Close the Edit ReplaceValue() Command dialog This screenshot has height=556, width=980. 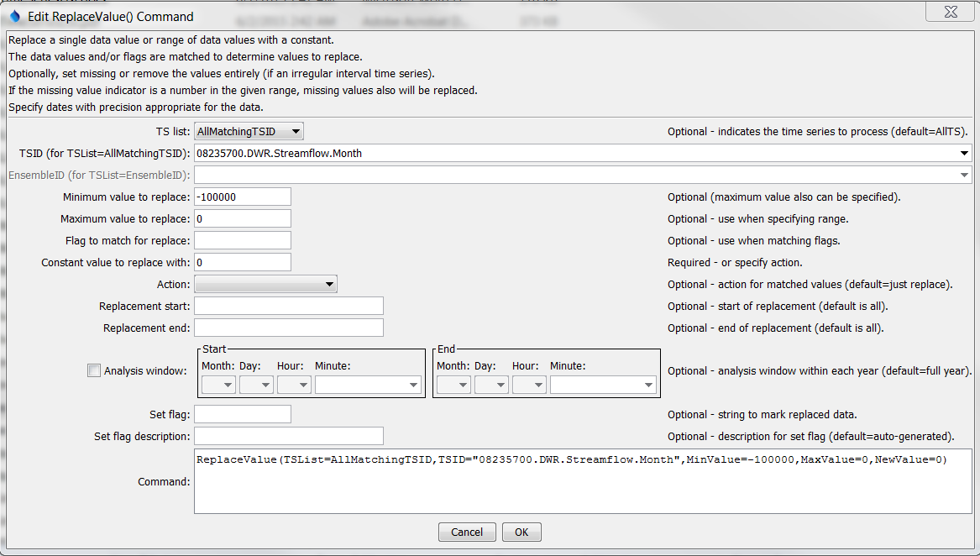tap(948, 12)
